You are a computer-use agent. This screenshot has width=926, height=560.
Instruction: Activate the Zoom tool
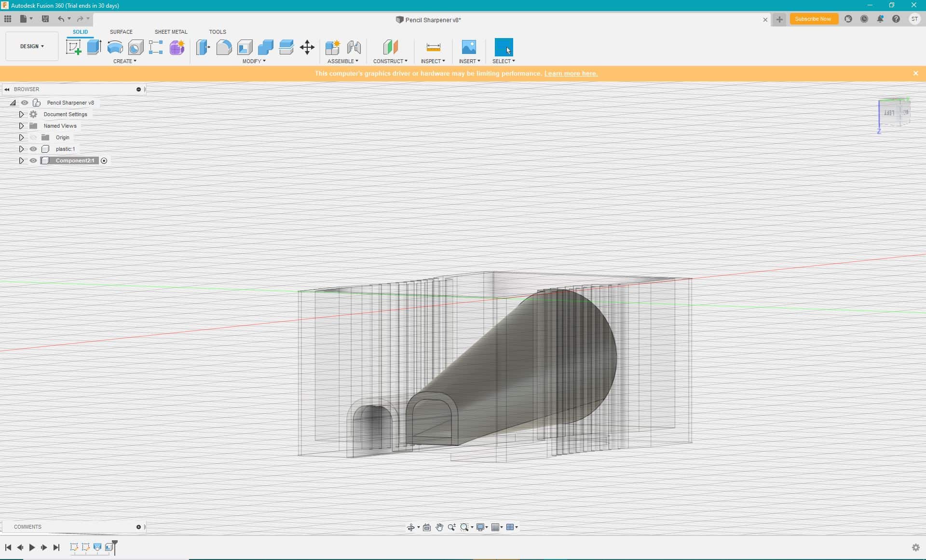[451, 527]
